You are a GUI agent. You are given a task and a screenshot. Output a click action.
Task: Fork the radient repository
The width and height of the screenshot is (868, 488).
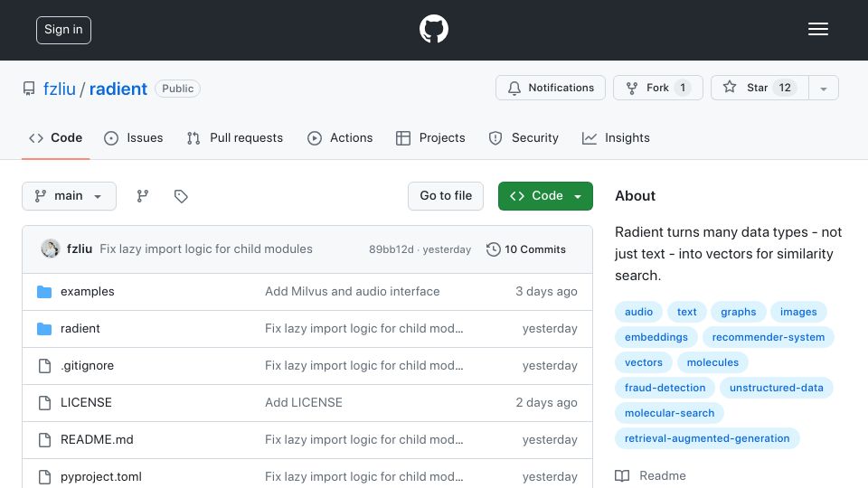pyautogui.click(x=657, y=88)
